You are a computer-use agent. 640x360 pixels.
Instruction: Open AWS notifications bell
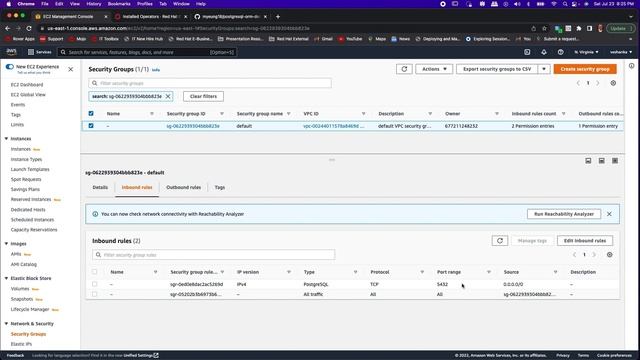tap(544, 52)
